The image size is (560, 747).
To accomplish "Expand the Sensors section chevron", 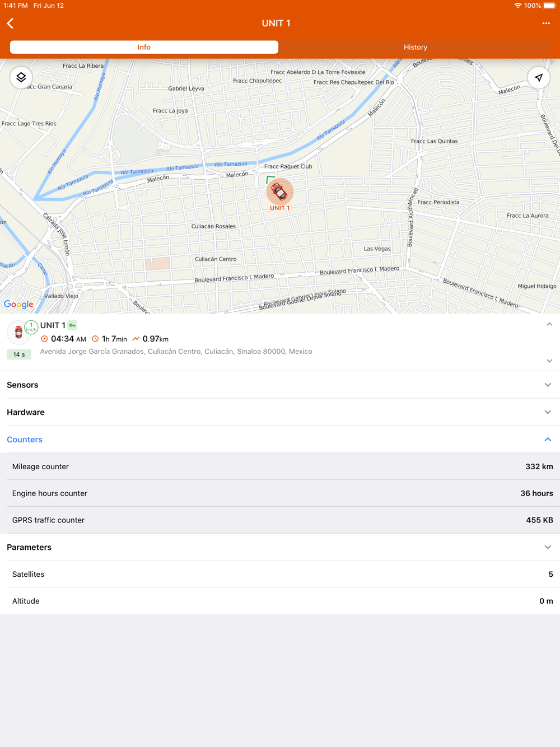I will coord(548,385).
